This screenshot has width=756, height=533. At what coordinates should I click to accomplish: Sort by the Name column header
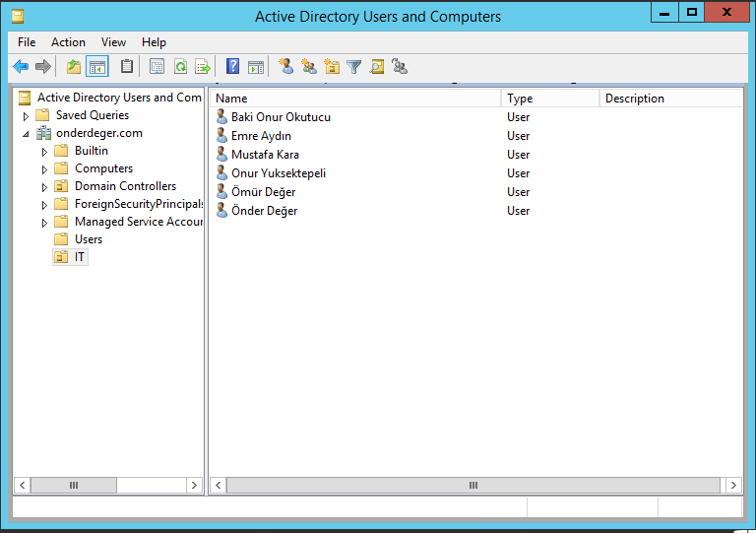coord(355,99)
